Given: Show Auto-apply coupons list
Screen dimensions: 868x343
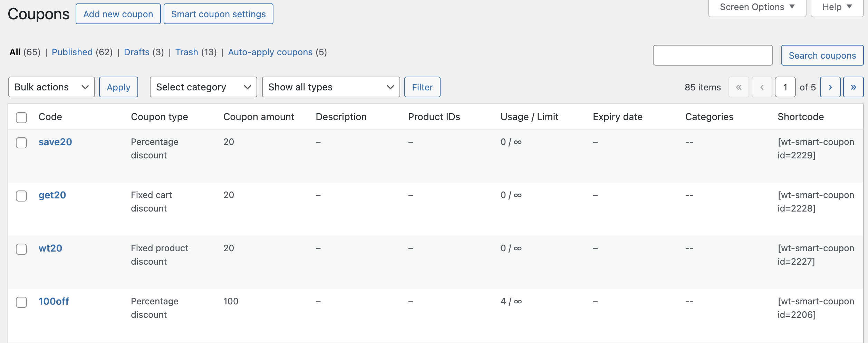Looking at the screenshot, I should click(x=270, y=52).
